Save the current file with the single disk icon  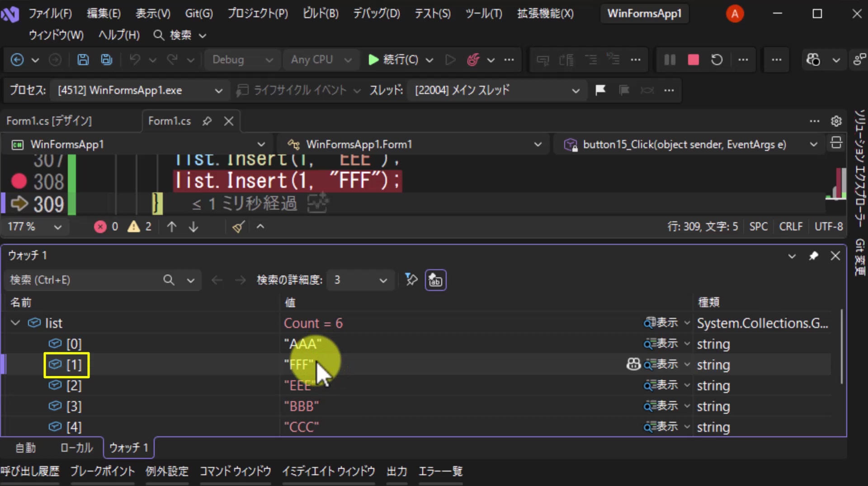click(83, 60)
